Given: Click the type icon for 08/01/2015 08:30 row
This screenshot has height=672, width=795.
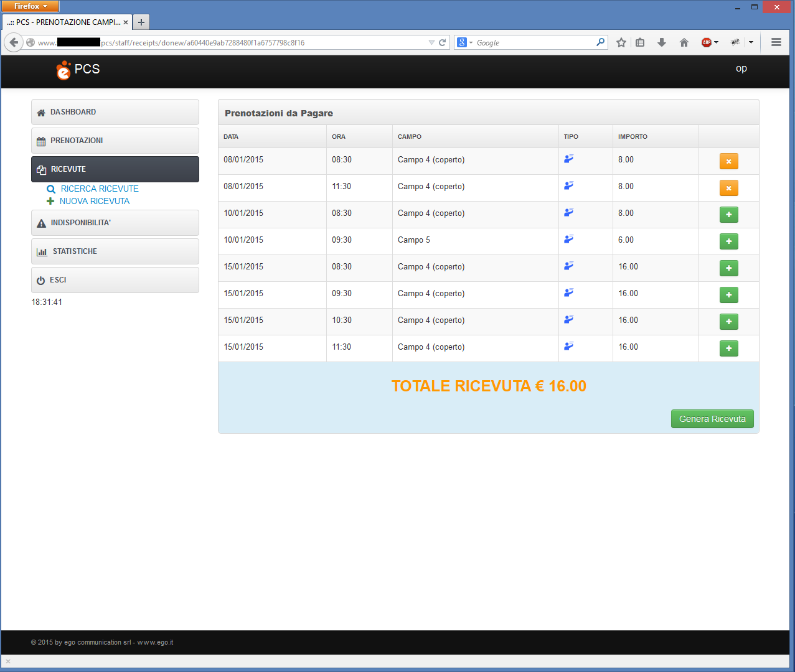Looking at the screenshot, I should tap(568, 159).
